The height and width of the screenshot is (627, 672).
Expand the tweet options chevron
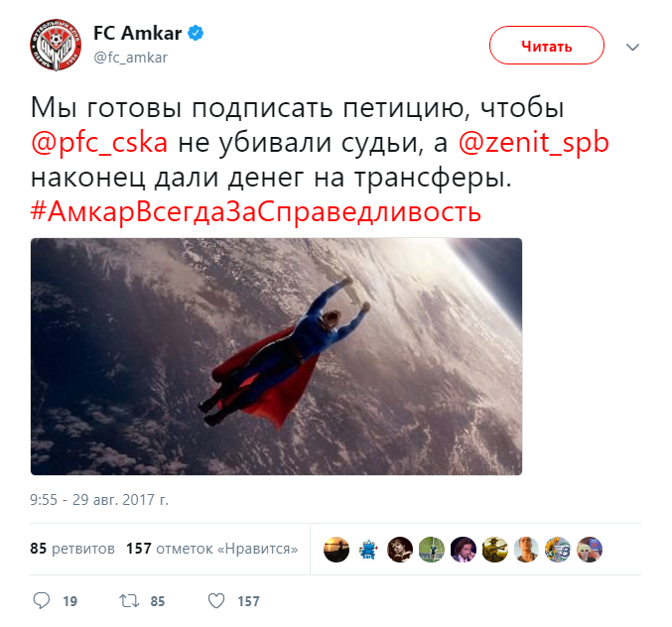632,47
